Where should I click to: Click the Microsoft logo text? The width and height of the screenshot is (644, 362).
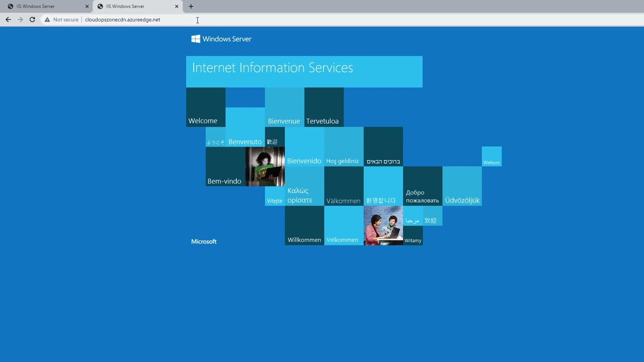coord(204,241)
